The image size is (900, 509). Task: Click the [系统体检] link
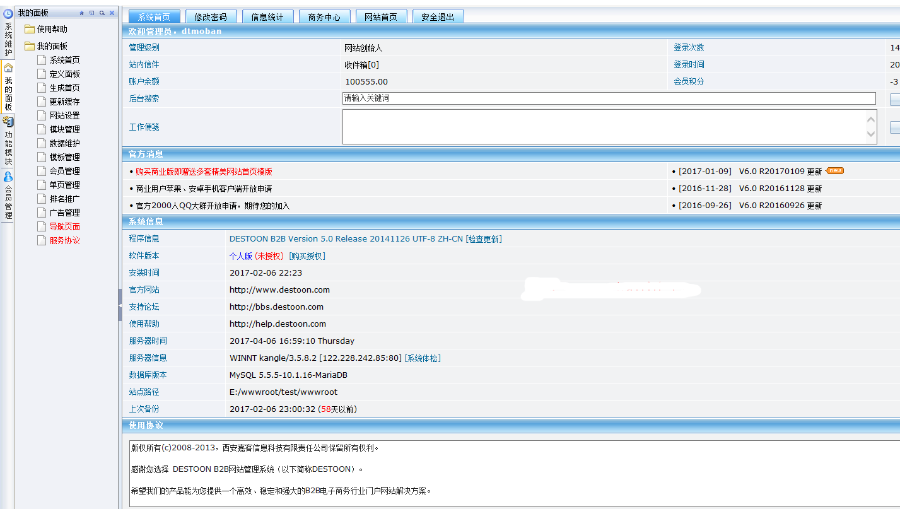click(x=422, y=358)
